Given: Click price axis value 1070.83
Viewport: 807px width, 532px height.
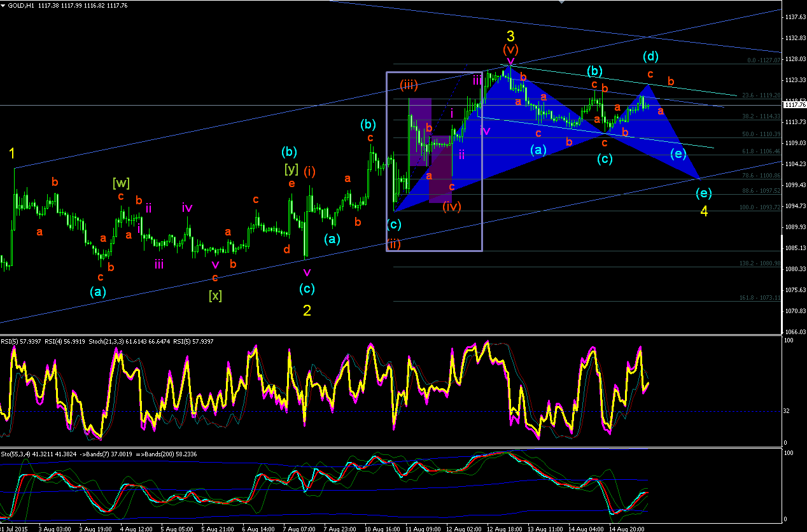Looking at the screenshot, I should coord(794,311).
